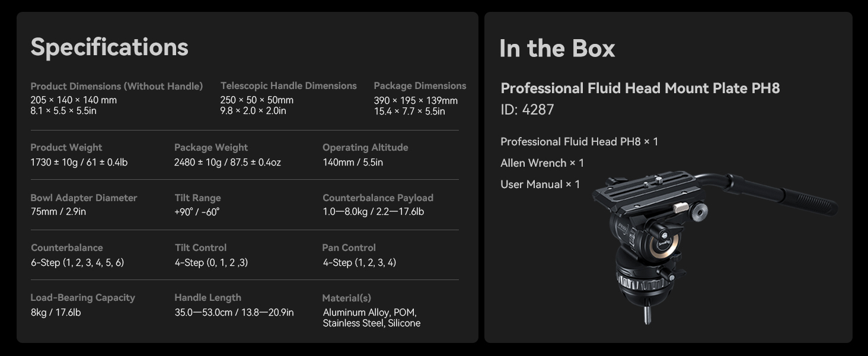Select the Package Weight label
This screenshot has width=868, height=356.
[x=211, y=148]
